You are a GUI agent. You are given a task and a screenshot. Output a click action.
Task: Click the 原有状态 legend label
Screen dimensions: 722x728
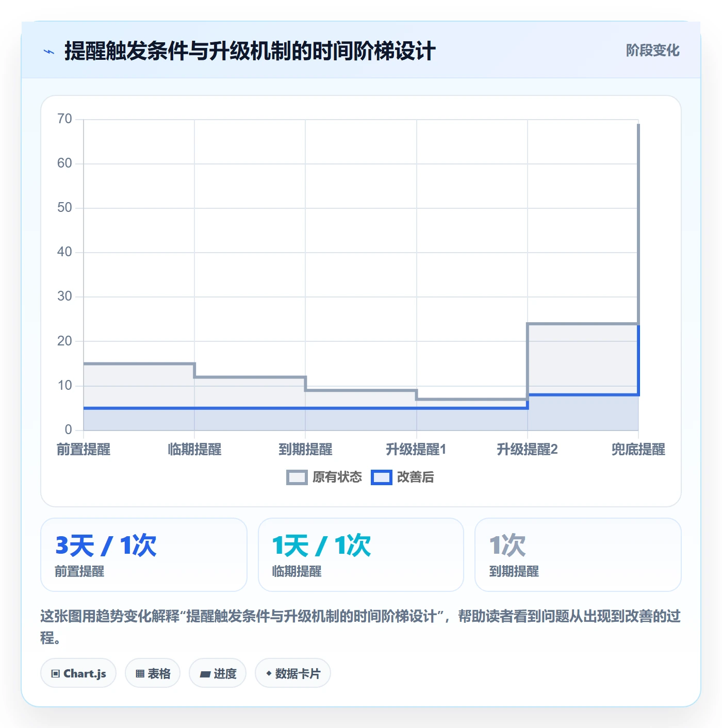pyautogui.click(x=337, y=477)
